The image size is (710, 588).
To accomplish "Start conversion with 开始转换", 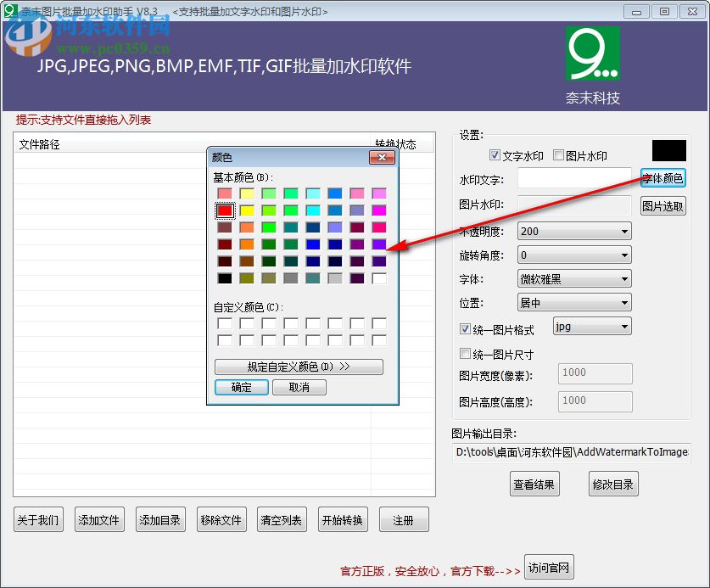I will point(343,519).
